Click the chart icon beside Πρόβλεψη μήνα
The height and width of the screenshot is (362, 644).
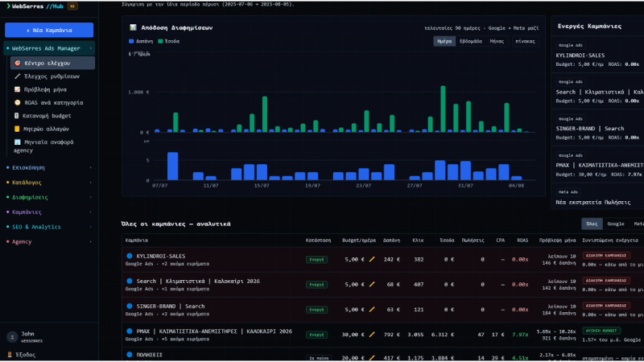coord(17,89)
